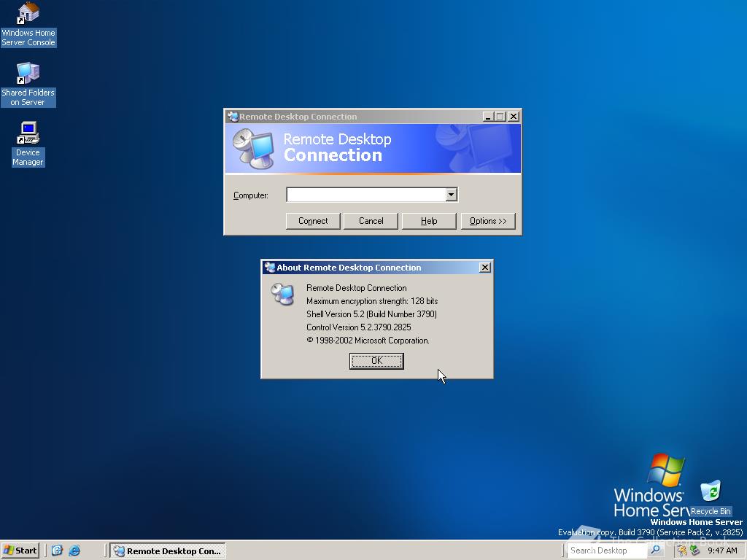Click Cancel in Remote Desktop Connection

click(371, 221)
